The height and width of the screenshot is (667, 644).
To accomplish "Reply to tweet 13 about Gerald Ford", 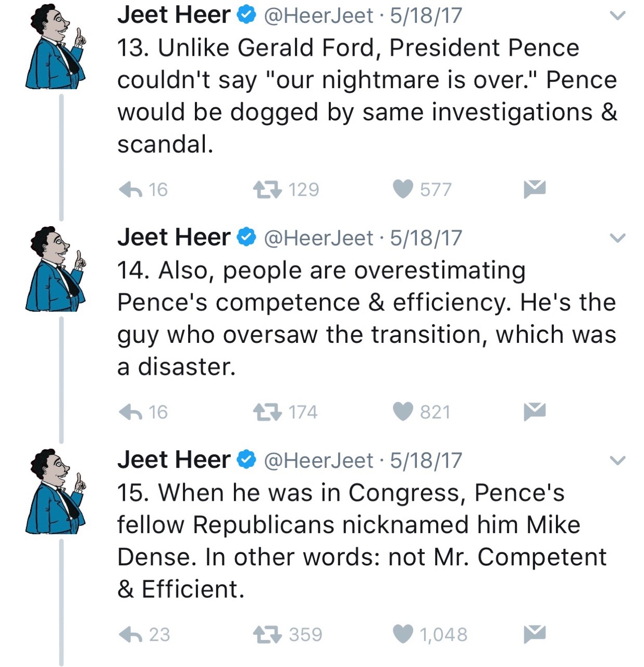I will coord(130,189).
